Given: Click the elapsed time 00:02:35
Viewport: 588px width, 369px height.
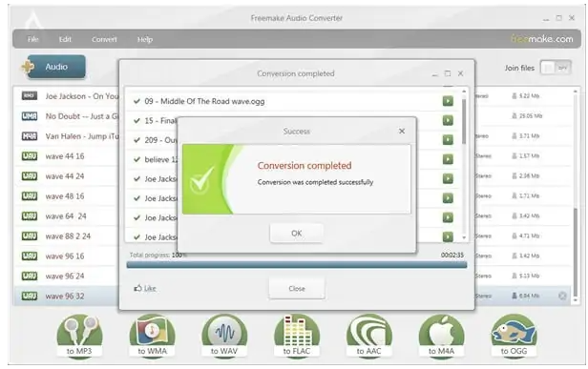Looking at the screenshot, I should click(452, 255).
